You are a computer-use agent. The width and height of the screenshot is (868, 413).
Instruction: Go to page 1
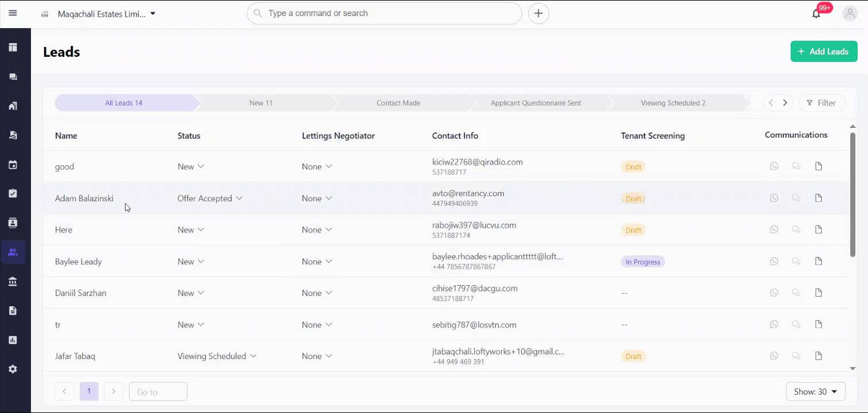click(89, 391)
